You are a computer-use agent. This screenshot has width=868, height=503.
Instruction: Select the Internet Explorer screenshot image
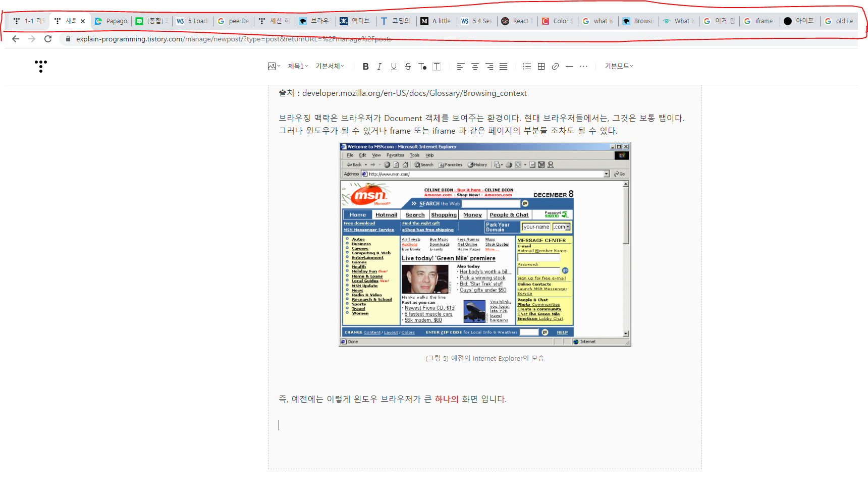point(485,244)
